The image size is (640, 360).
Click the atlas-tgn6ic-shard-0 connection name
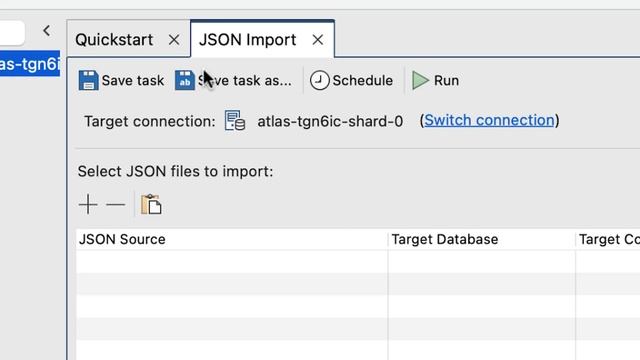pos(330,121)
